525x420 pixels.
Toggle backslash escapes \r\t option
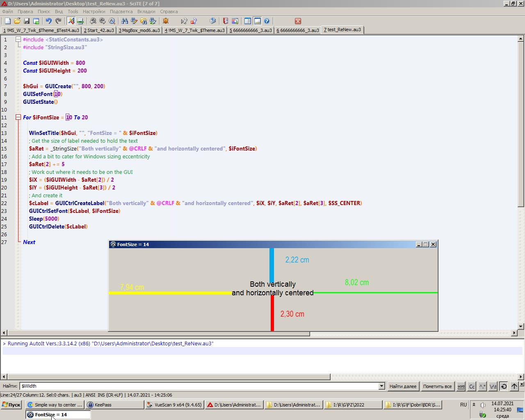(493, 386)
